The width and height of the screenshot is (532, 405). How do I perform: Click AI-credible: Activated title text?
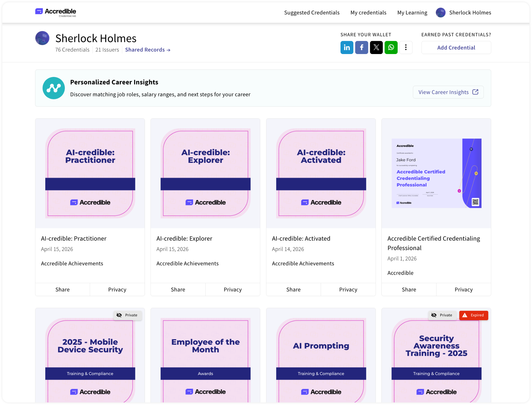point(301,239)
